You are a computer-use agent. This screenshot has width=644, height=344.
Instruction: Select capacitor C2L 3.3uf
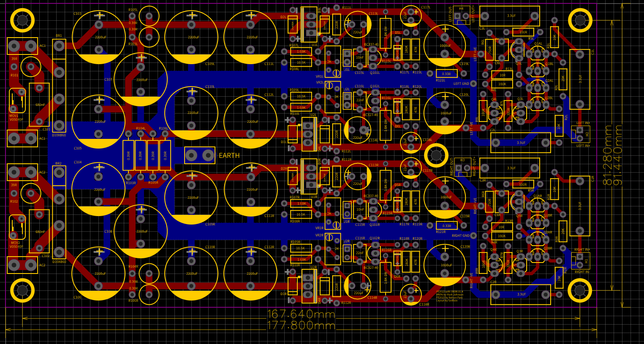click(521, 143)
